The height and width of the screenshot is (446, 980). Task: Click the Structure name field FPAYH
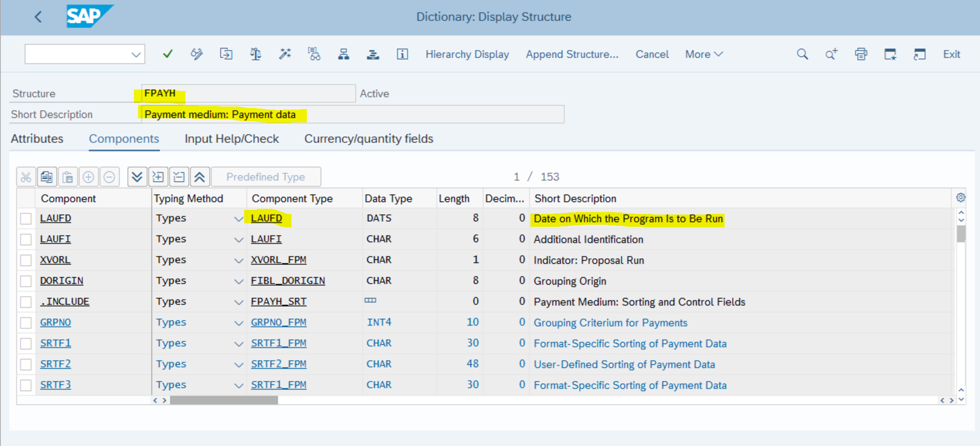(x=248, y=93)
